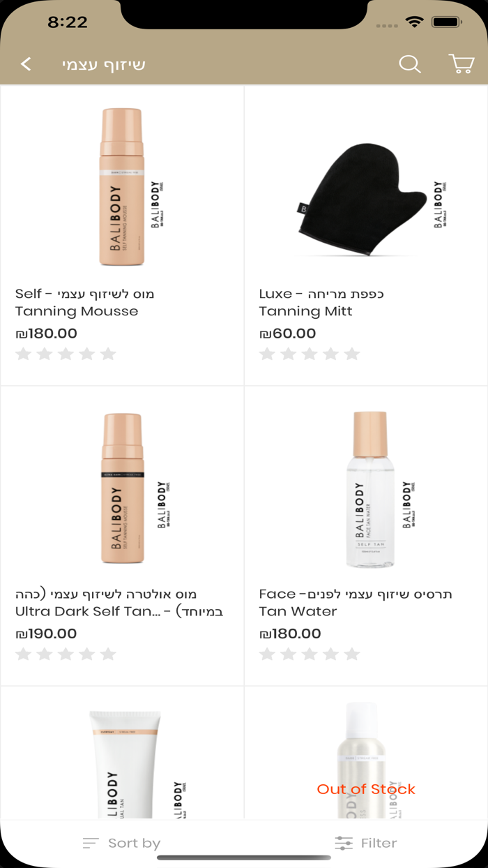Click the Face Tan Water star rating
Image resolution: width=488 pixels, height=868 pixels.
[x=310, y=654]
